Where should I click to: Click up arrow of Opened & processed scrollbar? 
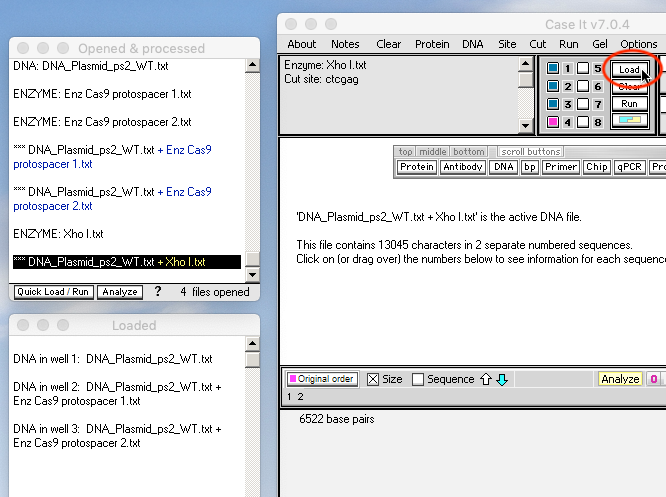(252, 65)
